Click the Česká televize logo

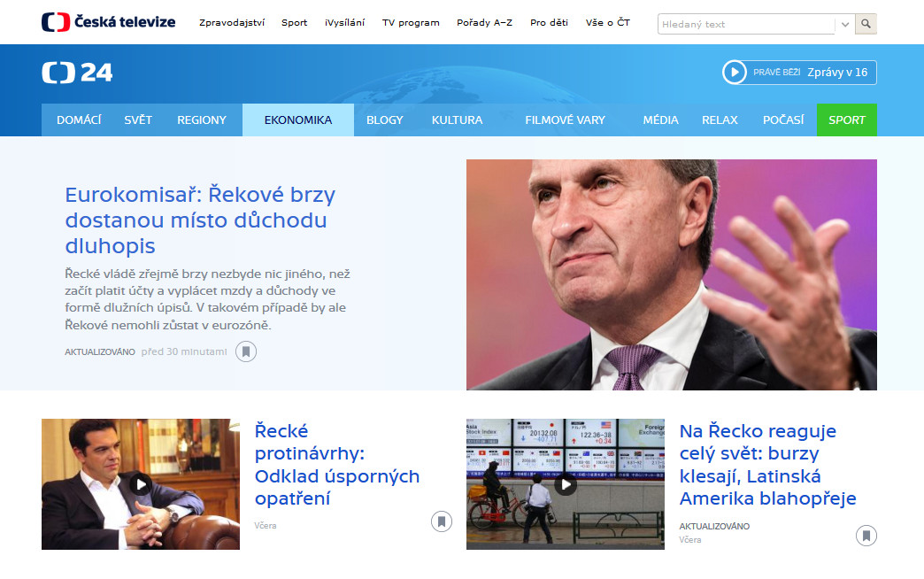(x=108, y=22)
